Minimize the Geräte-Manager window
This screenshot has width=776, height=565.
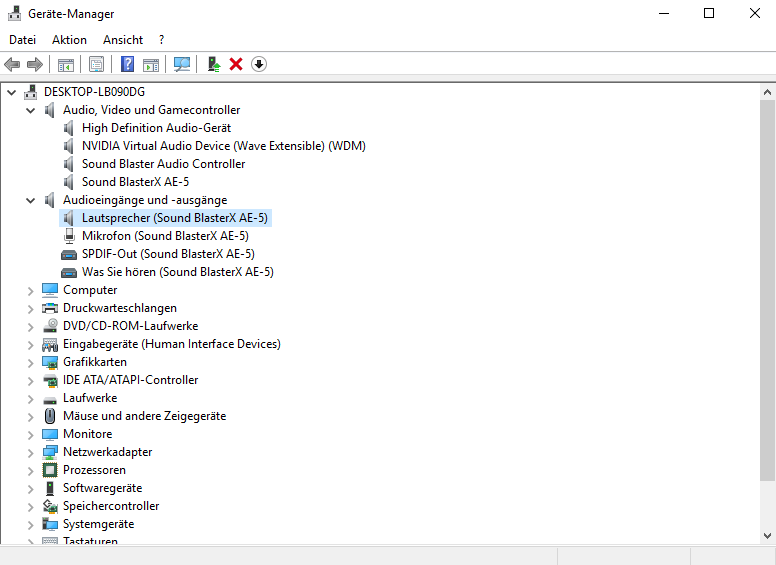pyautogui.click(x=664, y=13)
